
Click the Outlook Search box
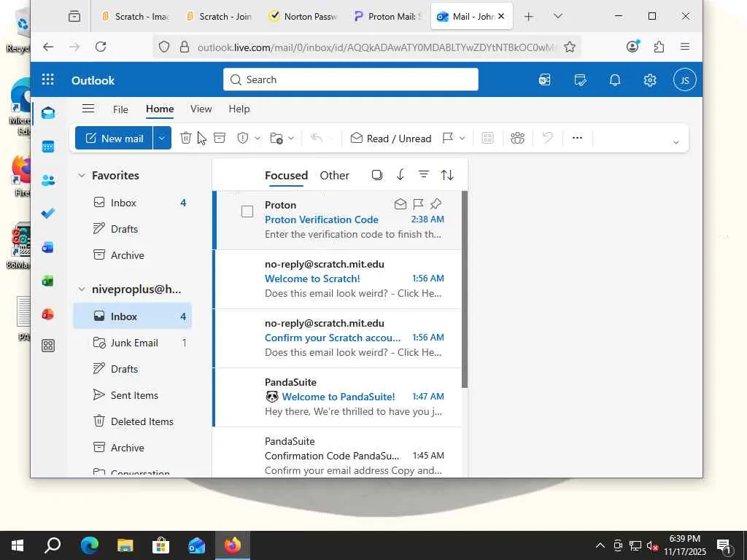click(x=351, y=79)
